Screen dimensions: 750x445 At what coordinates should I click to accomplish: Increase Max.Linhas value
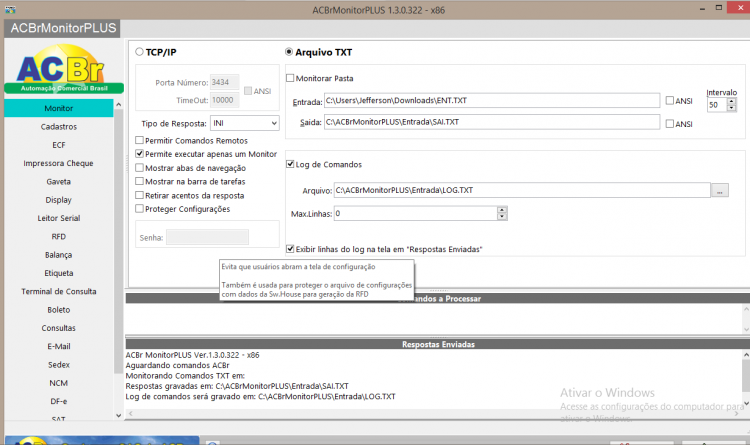point(502,210)
